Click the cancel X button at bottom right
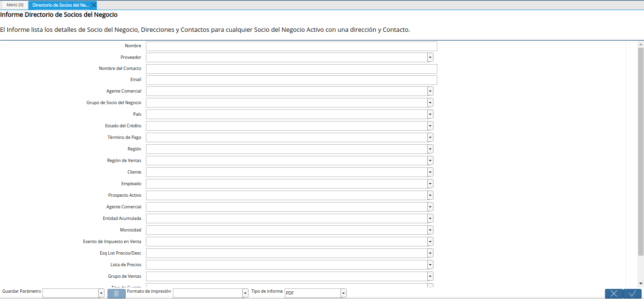Screen dimensions: 644x299 tap(614, 293)
